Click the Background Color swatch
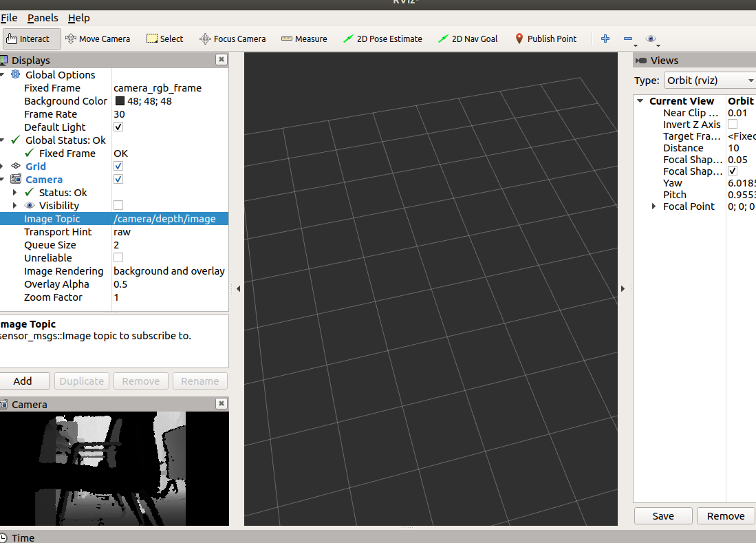 pyautogui.click(x=119, y=100)
